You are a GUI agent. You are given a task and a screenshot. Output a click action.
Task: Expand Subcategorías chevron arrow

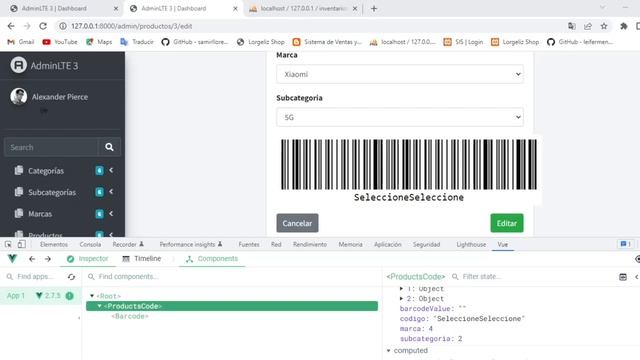click(x=111, y=192)
